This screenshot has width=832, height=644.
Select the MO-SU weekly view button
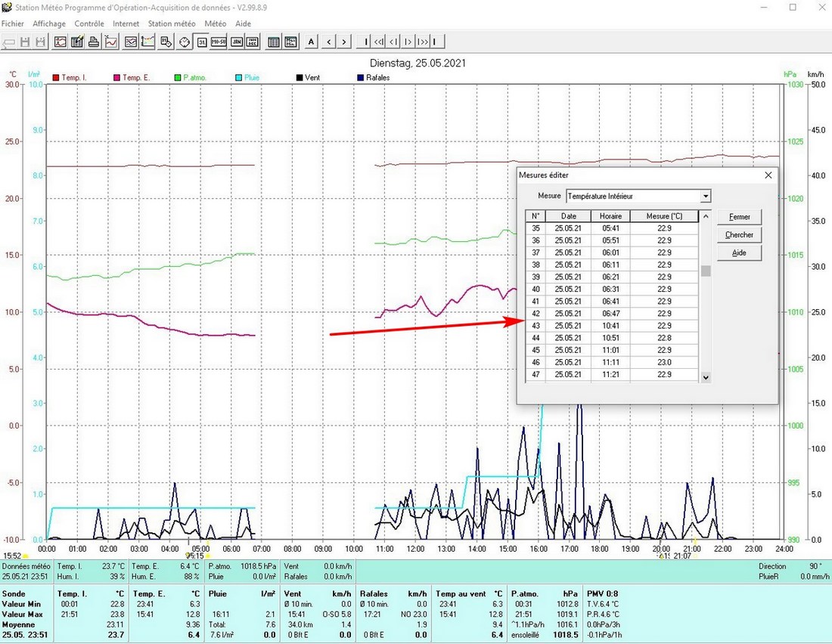[x=219, y=42]
